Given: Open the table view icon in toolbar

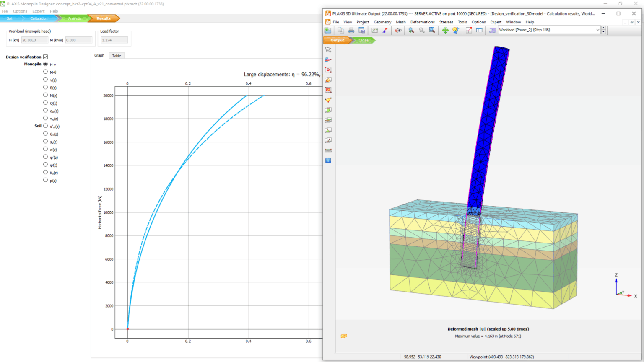Looking at the screenshot, I should (x=479, y=30).
